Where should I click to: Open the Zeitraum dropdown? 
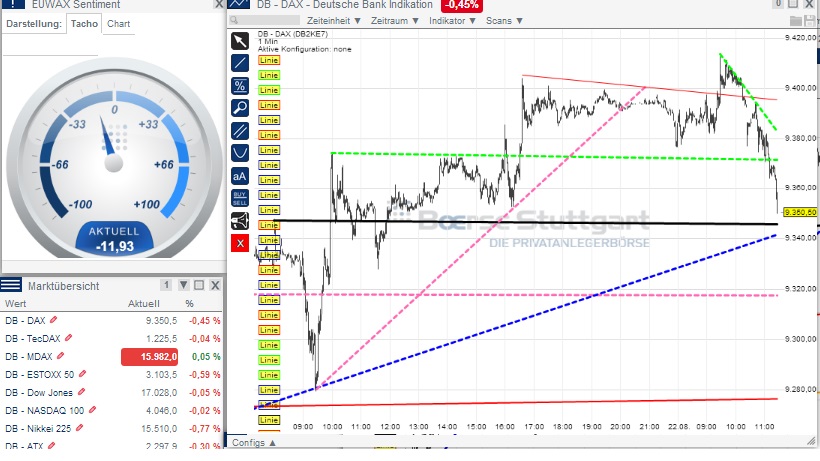pos(395,21)
